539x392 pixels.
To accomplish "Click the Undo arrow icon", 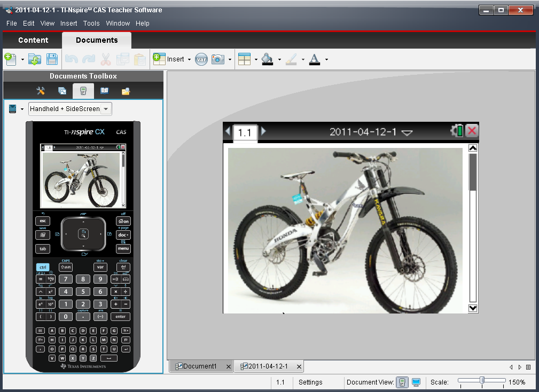I will click(72, 59).
